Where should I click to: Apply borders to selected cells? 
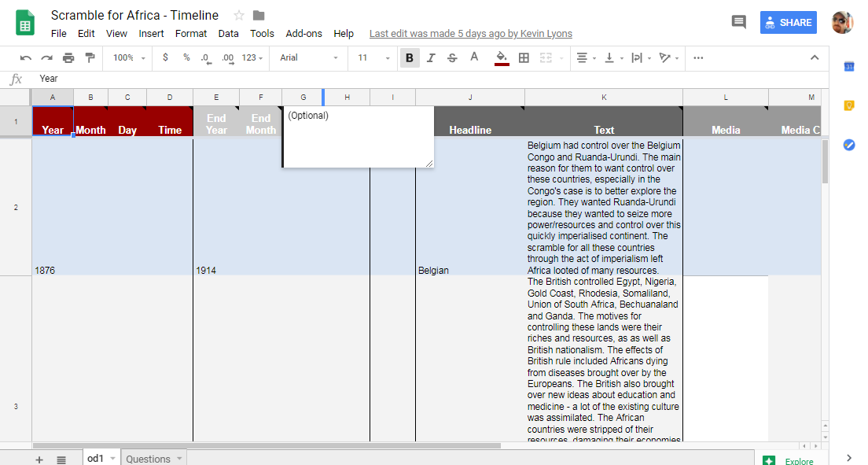click(523, 57)
